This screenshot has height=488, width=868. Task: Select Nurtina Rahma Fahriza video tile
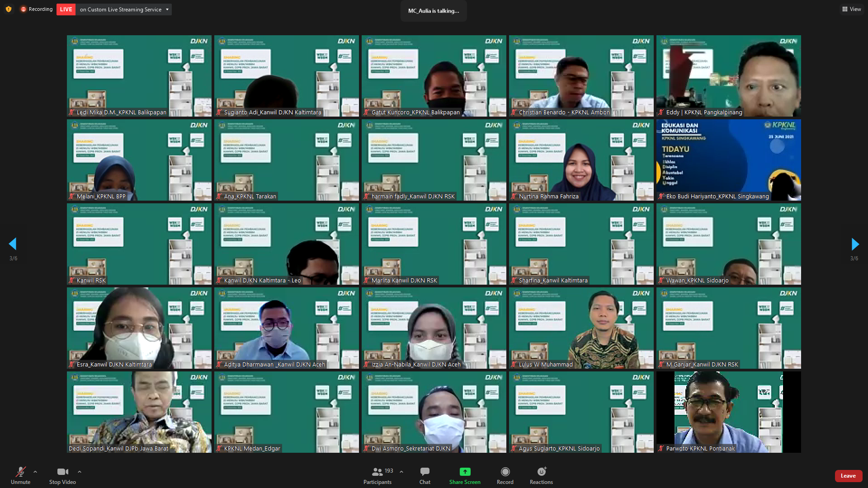[x=581, y=160]
